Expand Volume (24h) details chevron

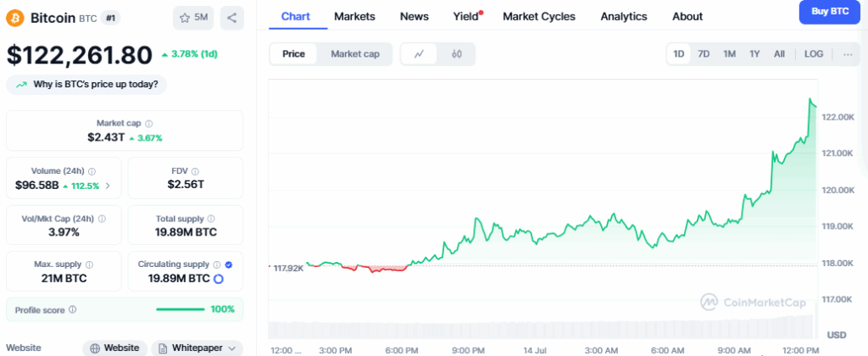pyautogui.click(x=108, y=186)
